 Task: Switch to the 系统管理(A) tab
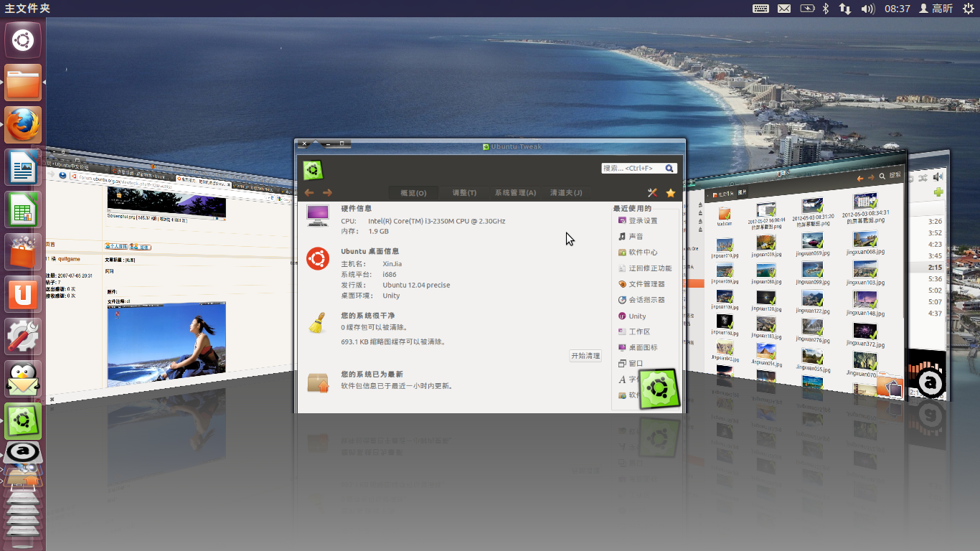pos(515,192)
